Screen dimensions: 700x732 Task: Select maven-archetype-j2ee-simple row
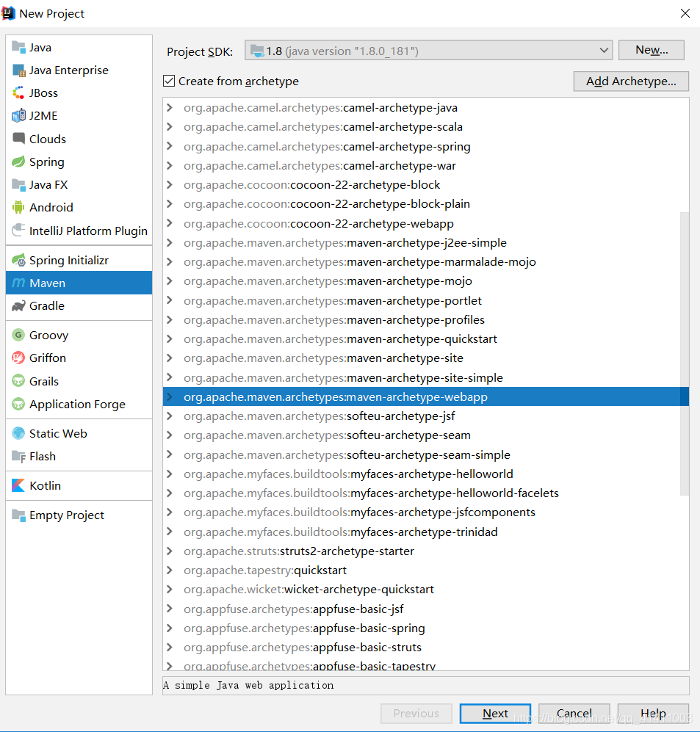pyautogui.click(x=425, y=243)
